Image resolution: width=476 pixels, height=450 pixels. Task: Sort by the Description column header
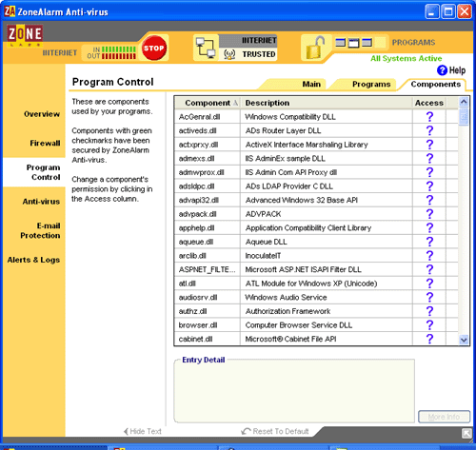[327, 103]
